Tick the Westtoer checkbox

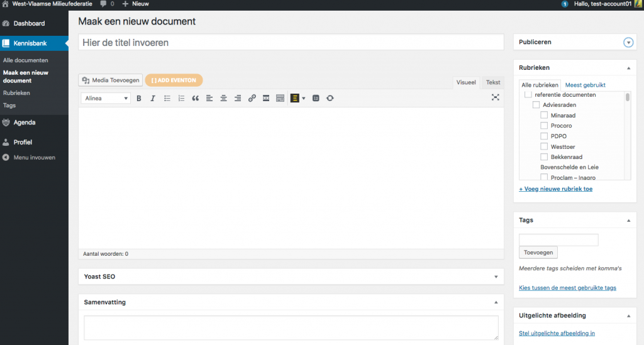click(x=544, y=146)
